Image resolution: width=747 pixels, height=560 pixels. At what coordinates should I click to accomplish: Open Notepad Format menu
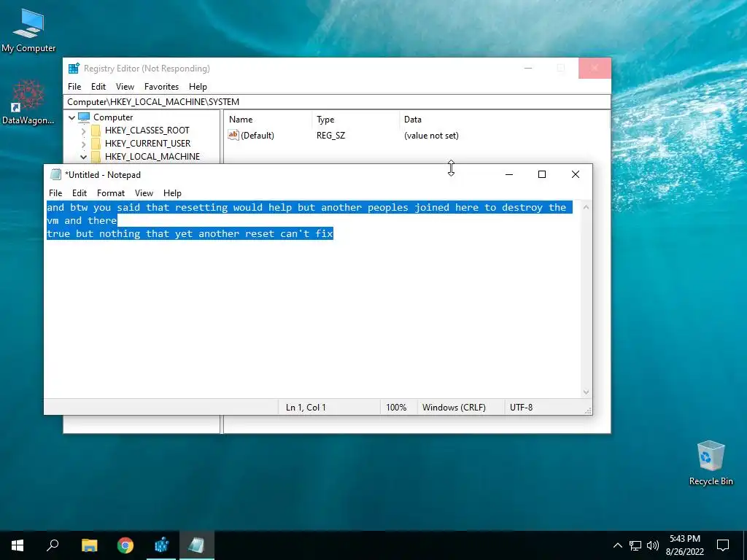coord(111,192)
